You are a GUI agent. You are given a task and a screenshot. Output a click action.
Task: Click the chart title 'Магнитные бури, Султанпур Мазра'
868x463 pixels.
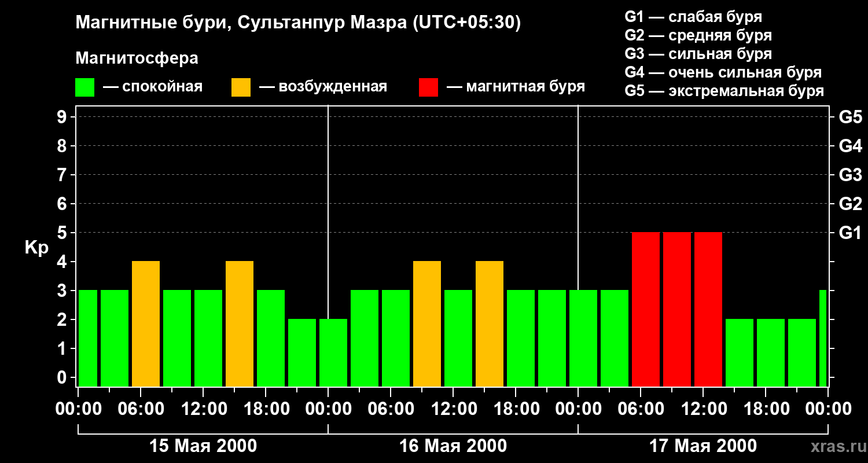click(x=240, y=23)
